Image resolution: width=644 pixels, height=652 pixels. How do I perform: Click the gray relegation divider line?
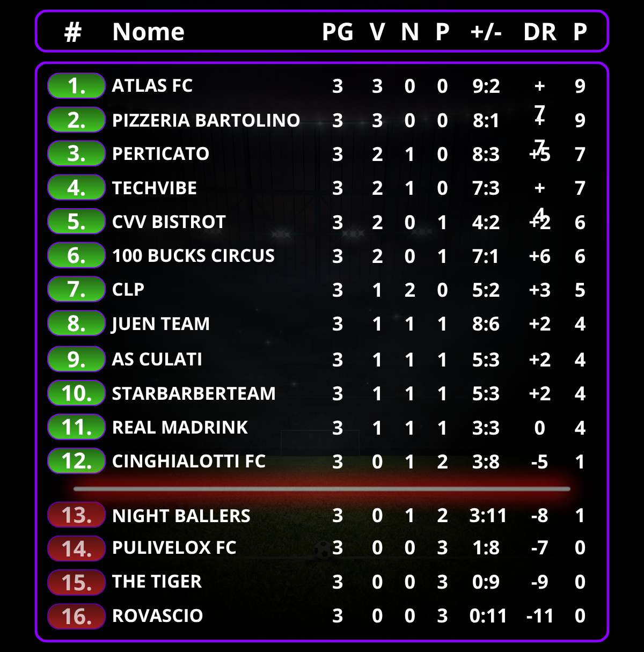[321, 489]
